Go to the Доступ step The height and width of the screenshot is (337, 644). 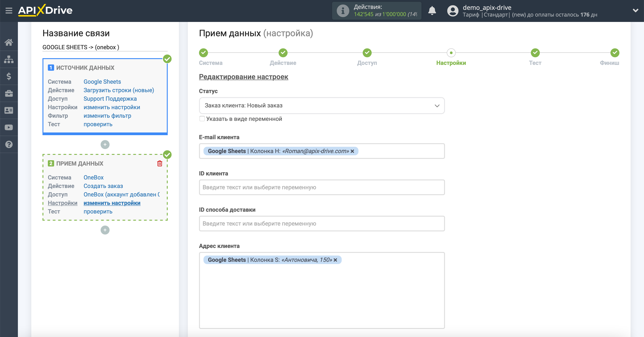367,53
